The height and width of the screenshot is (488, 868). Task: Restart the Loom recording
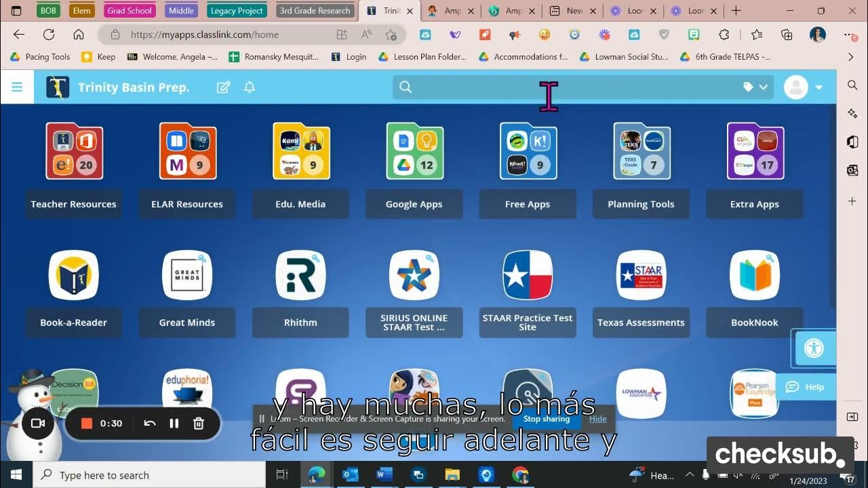point(150,423)
